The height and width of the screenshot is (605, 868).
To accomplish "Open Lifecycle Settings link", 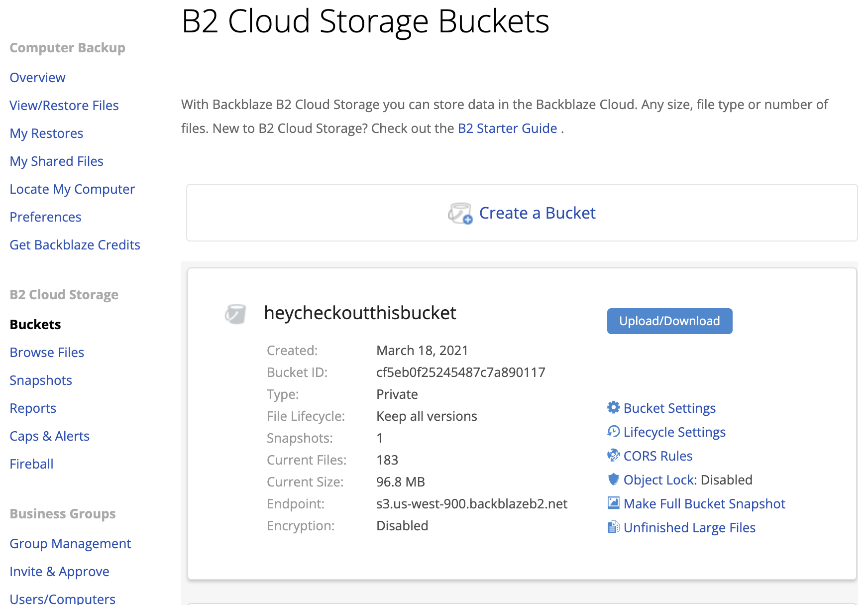I will pyautogui.click(x=674, y=432).
